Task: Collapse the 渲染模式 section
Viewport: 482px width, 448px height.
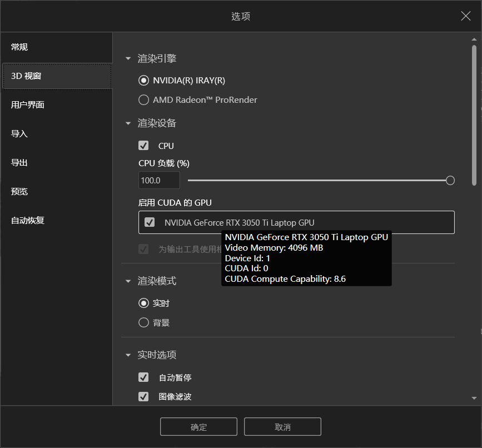Action: 128,281
